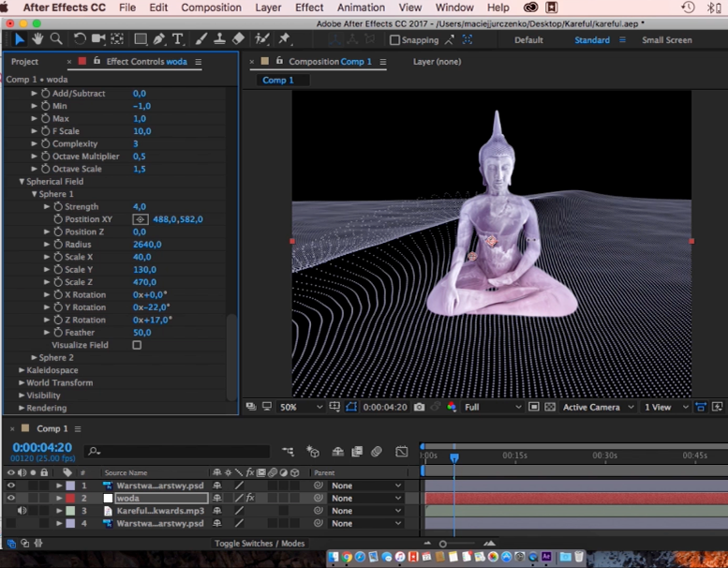Open resolution Full dropdown
Screen dimensions: 728x568
[x=492, y=408]
